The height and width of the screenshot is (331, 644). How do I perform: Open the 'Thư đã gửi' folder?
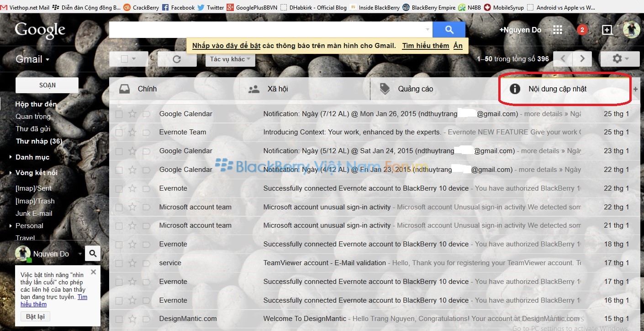tap(33, 129)
